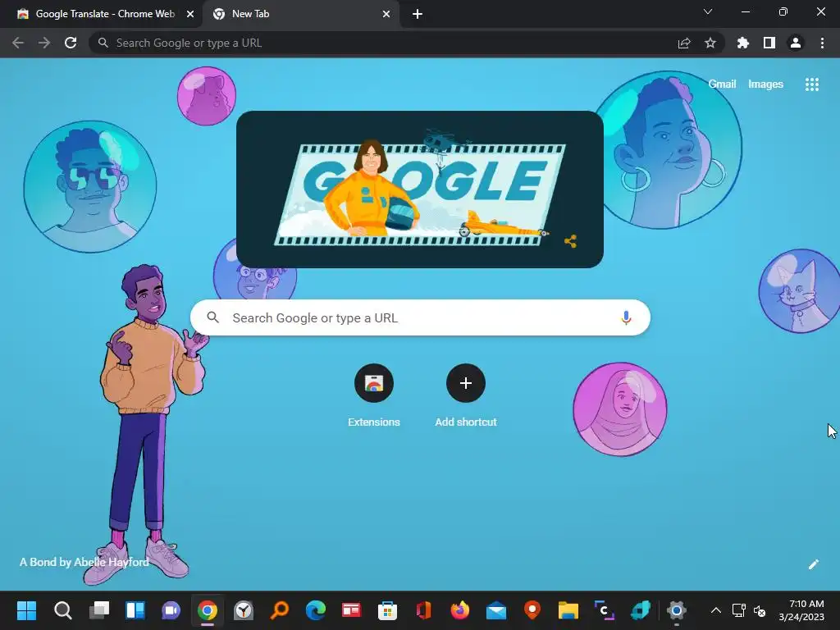Open the Mail app from taskbar

pyautogui.click(x=496, y=610)
